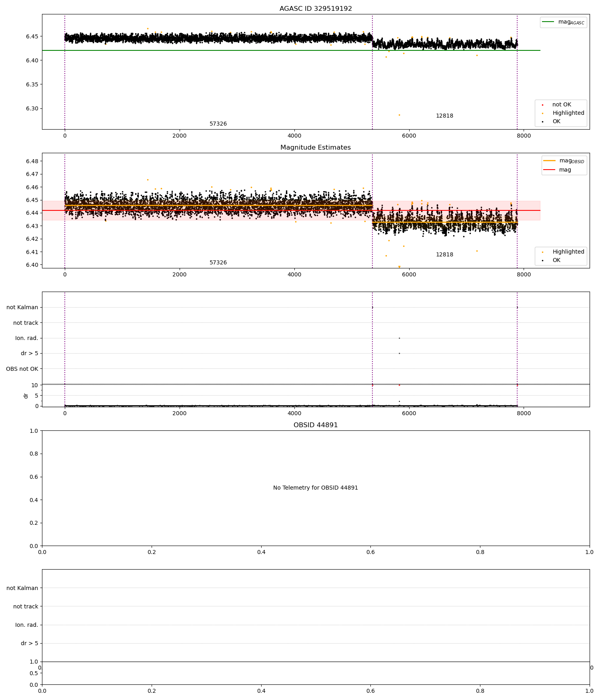600x700 pixels.
Task: Click '57326' annotation in Magnitude Estimates plot
Action: coord(218,263)
